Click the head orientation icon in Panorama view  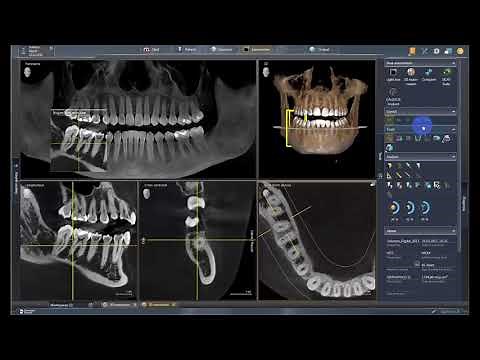coord(28,72)
